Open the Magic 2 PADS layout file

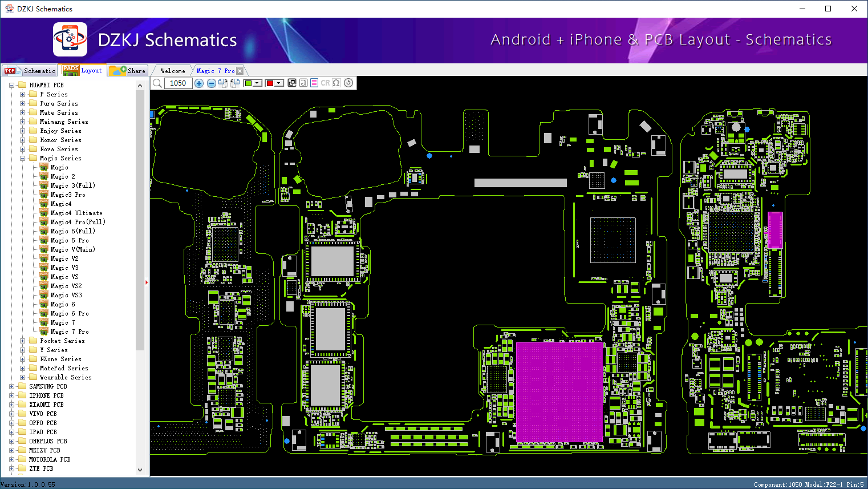[x=44, y=176]
